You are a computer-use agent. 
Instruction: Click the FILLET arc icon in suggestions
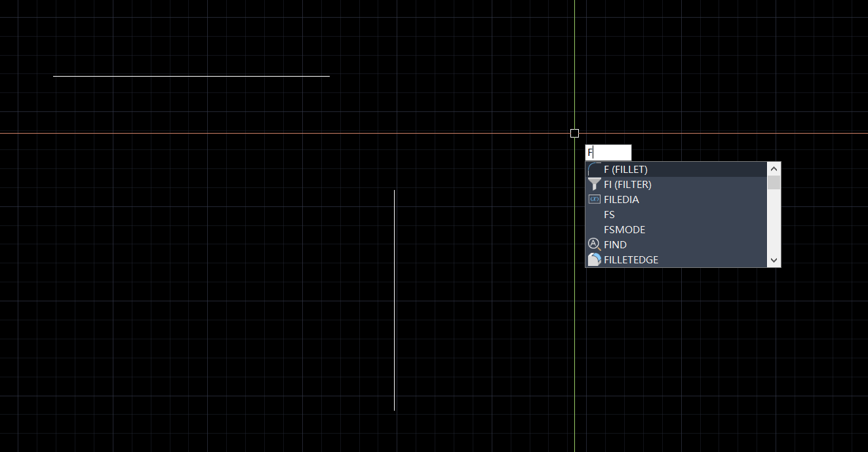[x=594, y=170]
